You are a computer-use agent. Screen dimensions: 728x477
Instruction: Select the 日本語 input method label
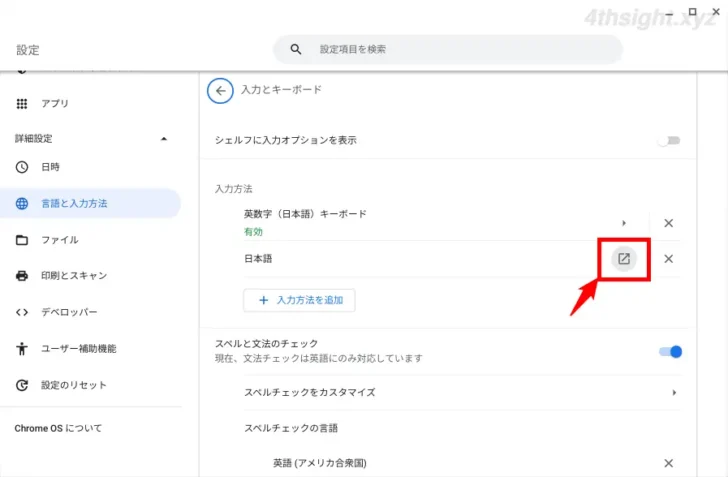coord(258,259)
